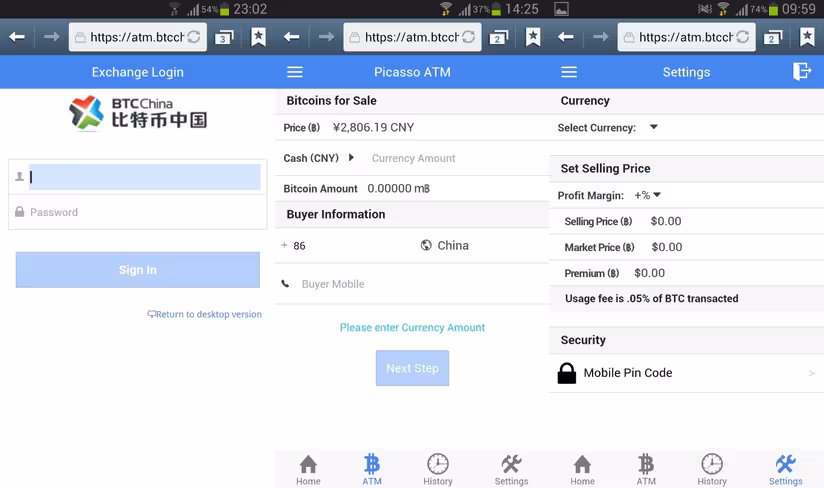Click Bitcoin Amount 0.00000 mB value
Viewport: 824px width, 488px height.
point(398,189)
